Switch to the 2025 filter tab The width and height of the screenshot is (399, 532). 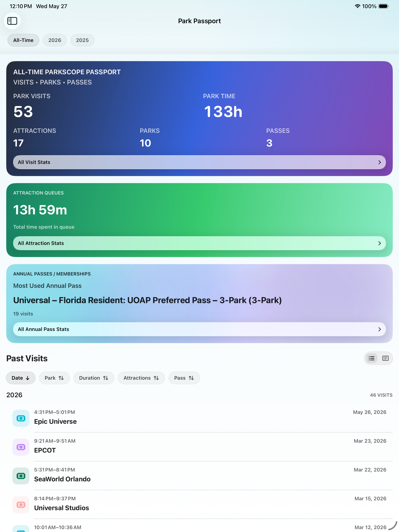click(x=82, y=40)
